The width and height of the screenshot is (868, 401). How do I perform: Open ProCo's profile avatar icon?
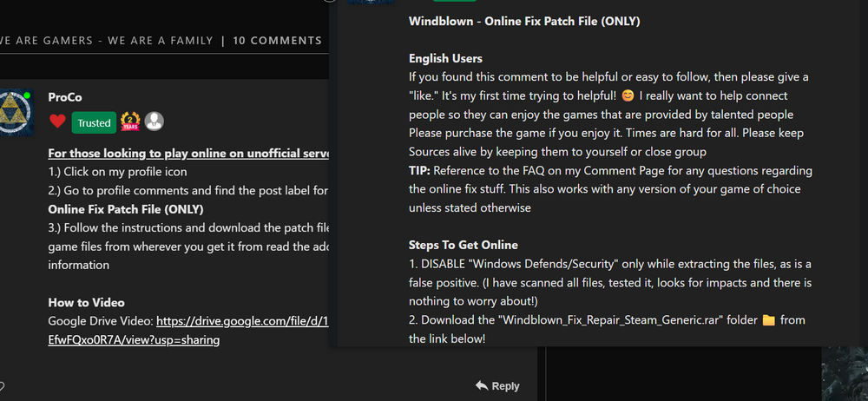click(16, 113)
